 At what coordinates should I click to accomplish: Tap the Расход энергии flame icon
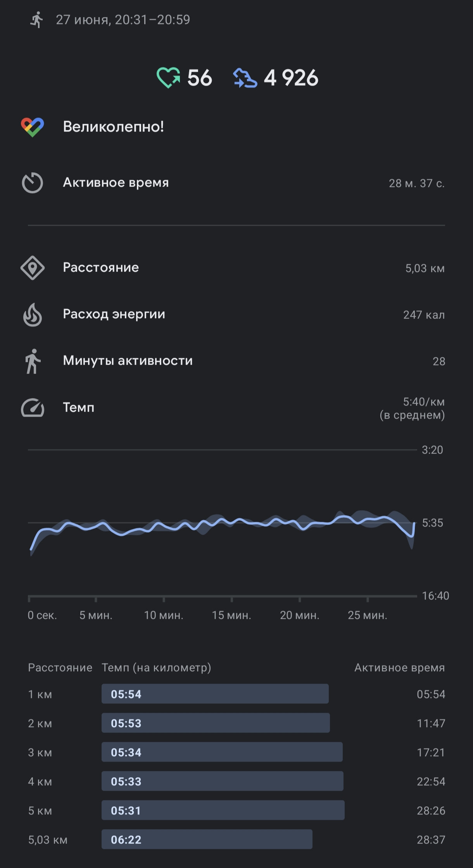[33, 314]
